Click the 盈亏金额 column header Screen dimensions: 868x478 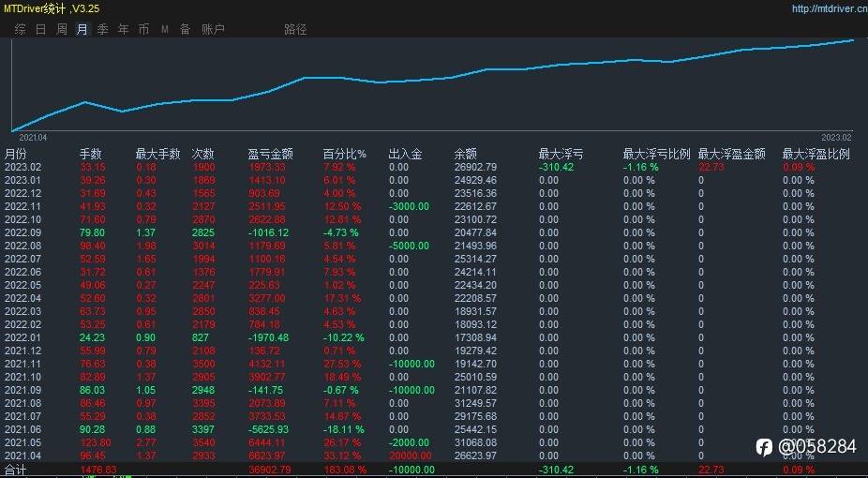pos(271,154)
